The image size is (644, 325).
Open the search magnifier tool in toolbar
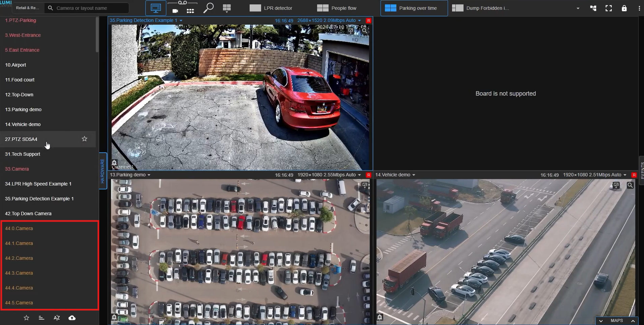tap(208, 8)
